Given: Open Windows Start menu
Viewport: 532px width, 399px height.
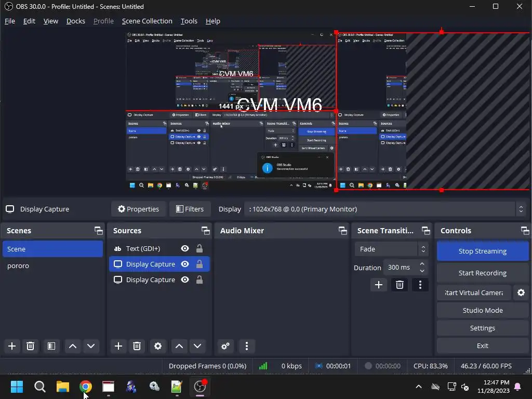Looking at the screenshot, I should 17,387.
